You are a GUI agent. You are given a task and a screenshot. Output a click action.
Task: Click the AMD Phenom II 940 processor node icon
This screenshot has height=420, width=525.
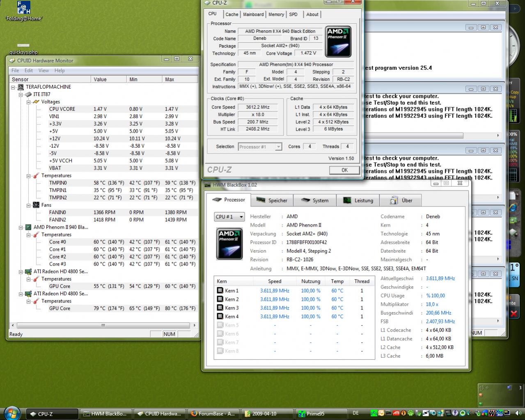[x=28, y=227]
